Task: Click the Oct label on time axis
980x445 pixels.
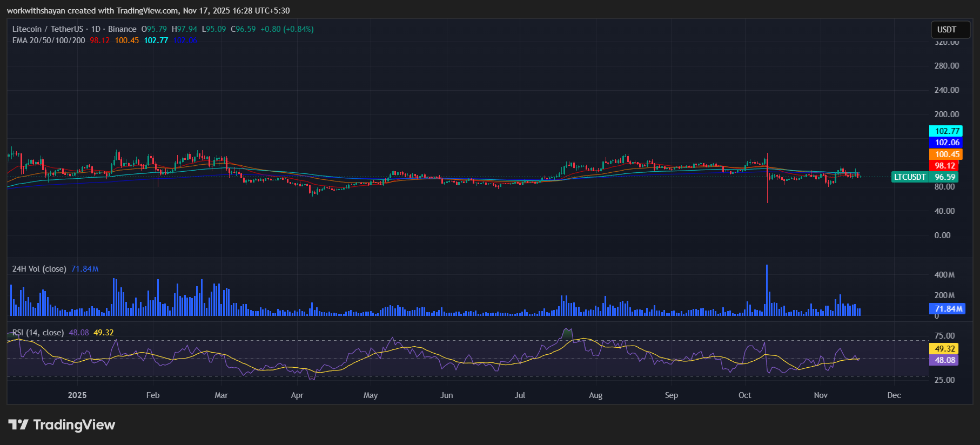Action: coord(744,395)
